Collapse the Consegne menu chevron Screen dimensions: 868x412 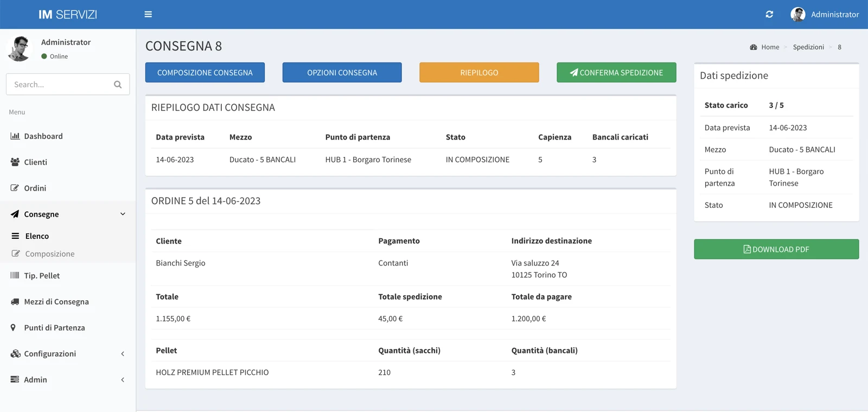(123, 214)
